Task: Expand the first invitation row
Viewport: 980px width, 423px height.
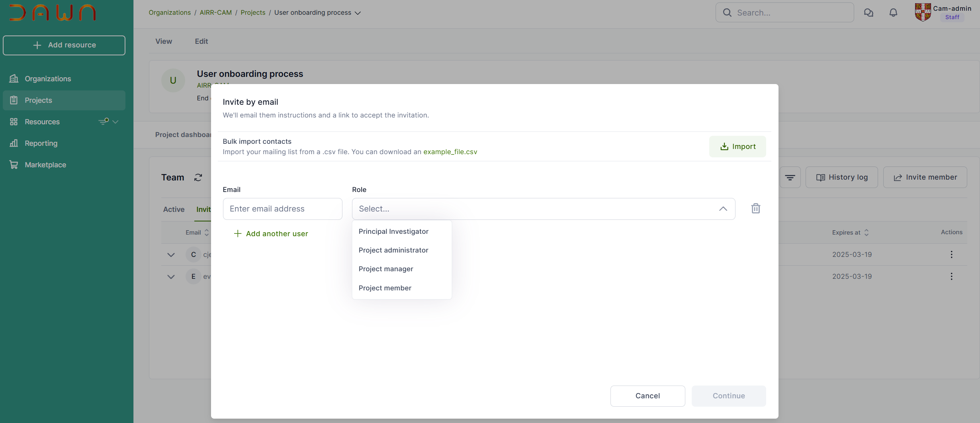Action: pyautogui.click(x=171, y=255)
